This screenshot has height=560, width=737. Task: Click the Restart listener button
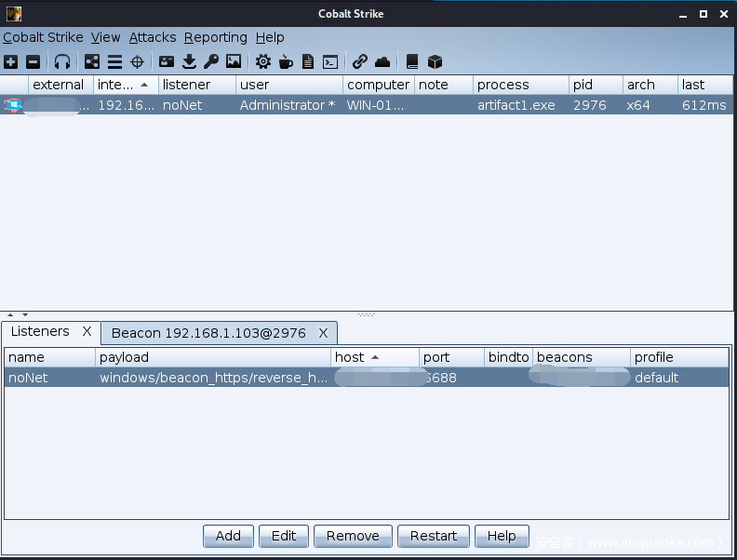[x=434, y=536]
